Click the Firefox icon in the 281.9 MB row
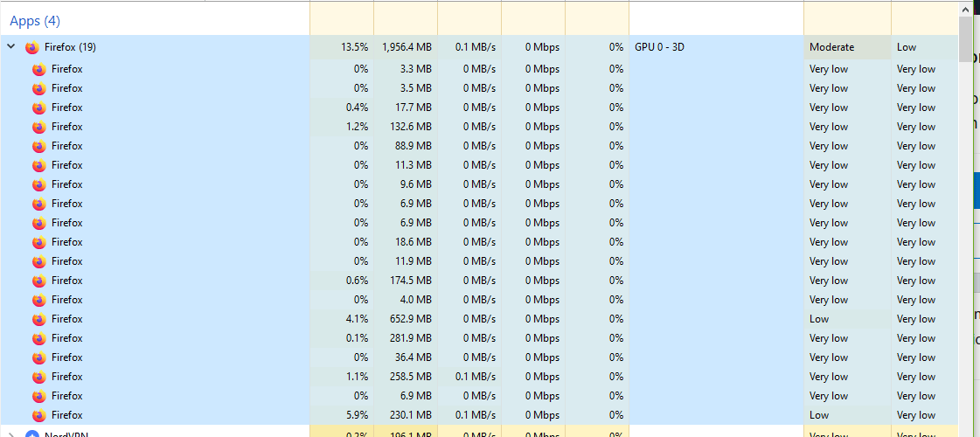This screenshot has height=437, width=980. pos(39,339)
